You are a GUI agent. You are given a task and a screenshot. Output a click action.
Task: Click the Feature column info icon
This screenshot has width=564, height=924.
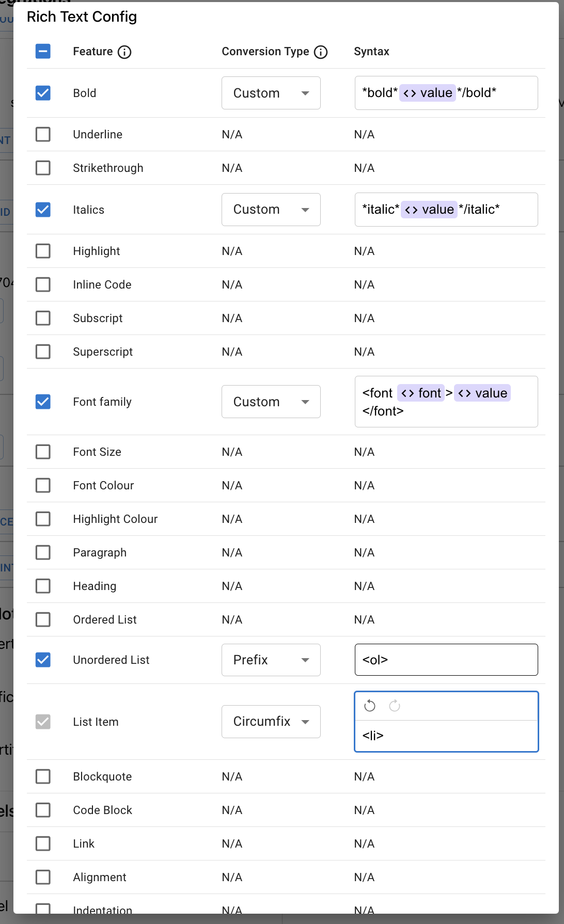pos(124,52)
